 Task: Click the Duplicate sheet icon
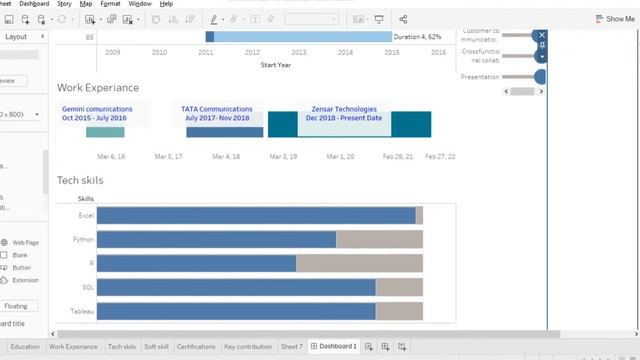point(111,19)
